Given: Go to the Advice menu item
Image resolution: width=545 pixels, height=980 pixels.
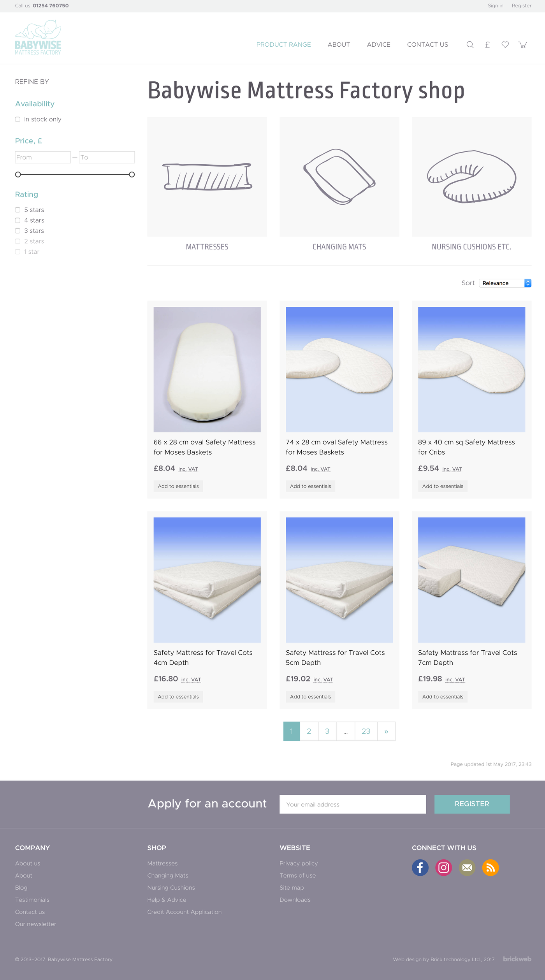Looking at the screenshot, I should 378,45.
